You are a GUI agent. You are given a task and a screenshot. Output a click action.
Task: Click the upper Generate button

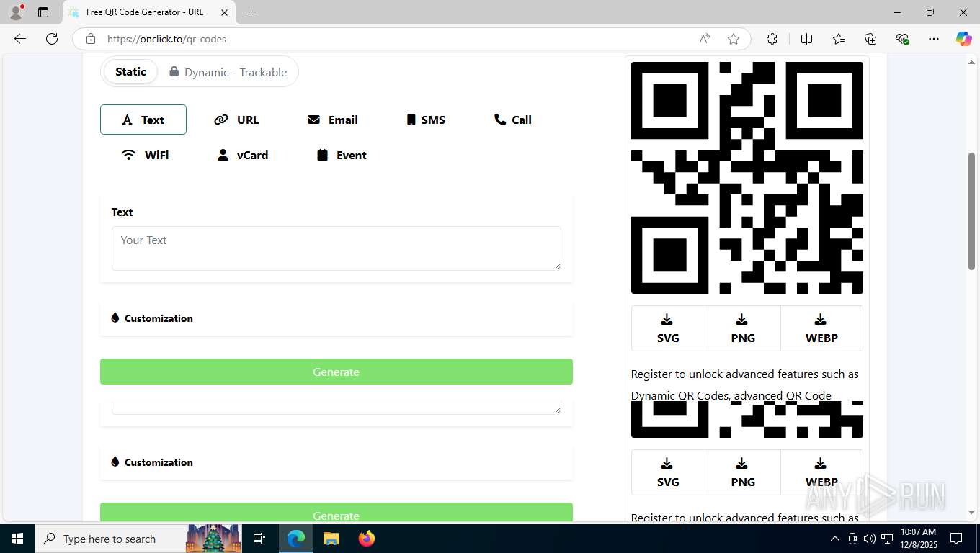click(x=337, y=372)
